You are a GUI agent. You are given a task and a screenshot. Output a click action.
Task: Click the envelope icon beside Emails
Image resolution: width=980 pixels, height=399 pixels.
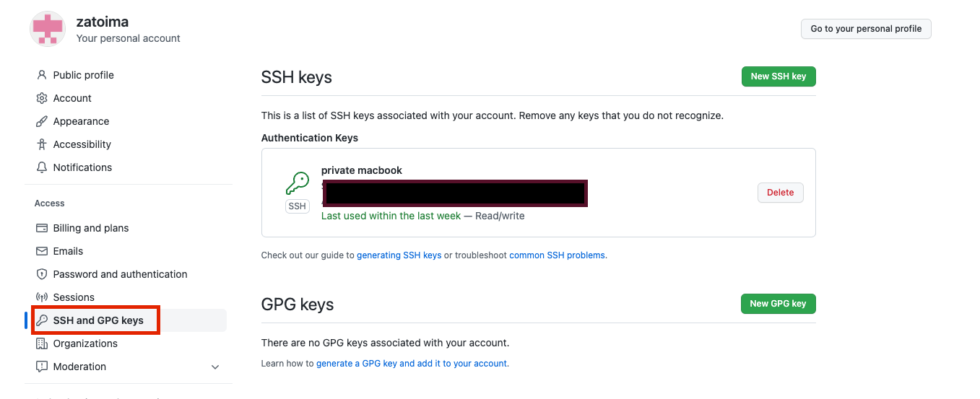(42, 251)
